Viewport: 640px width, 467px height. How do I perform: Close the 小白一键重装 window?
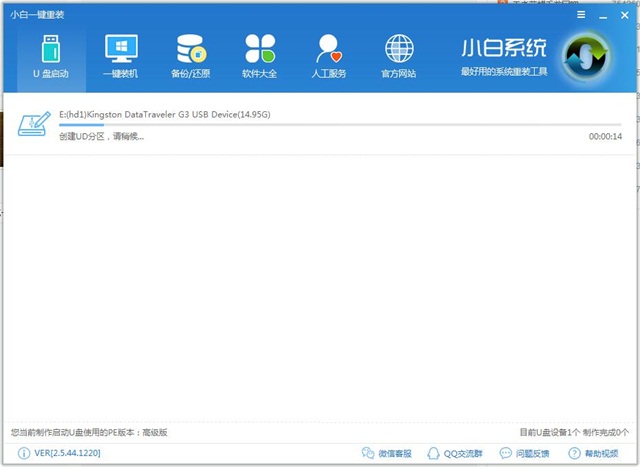coord(624,15)
